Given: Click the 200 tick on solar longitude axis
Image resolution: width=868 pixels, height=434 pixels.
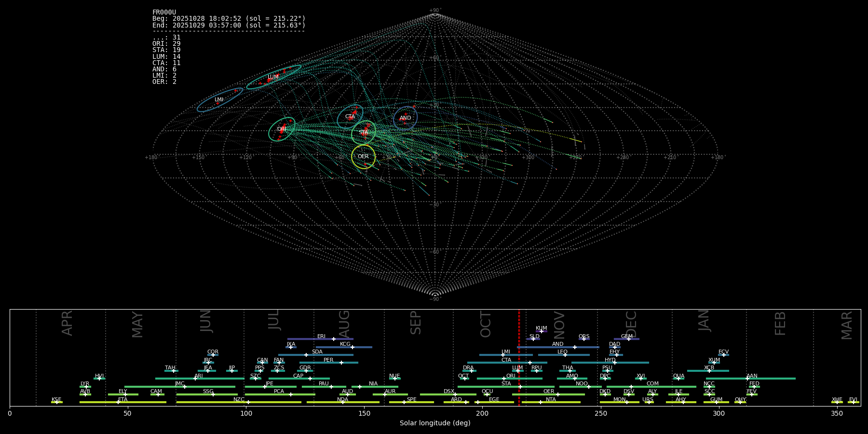Looking at the screenshot, I should (482, 414).
